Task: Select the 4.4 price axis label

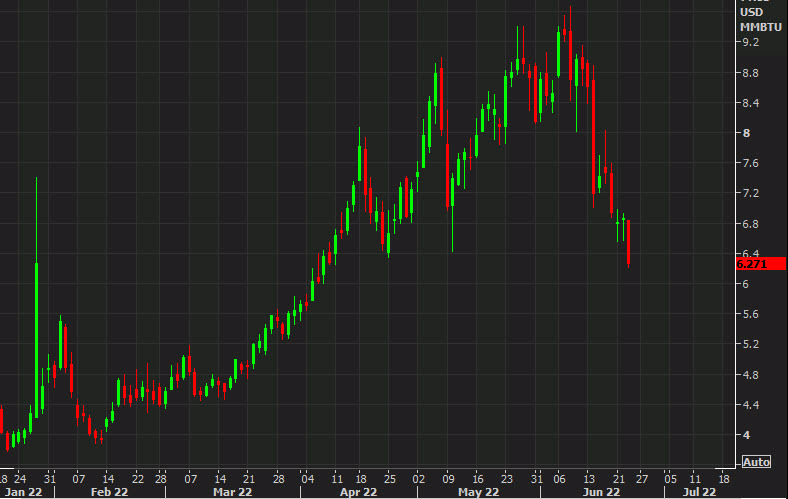Action: pyautogui.click(x=749, y=405)
